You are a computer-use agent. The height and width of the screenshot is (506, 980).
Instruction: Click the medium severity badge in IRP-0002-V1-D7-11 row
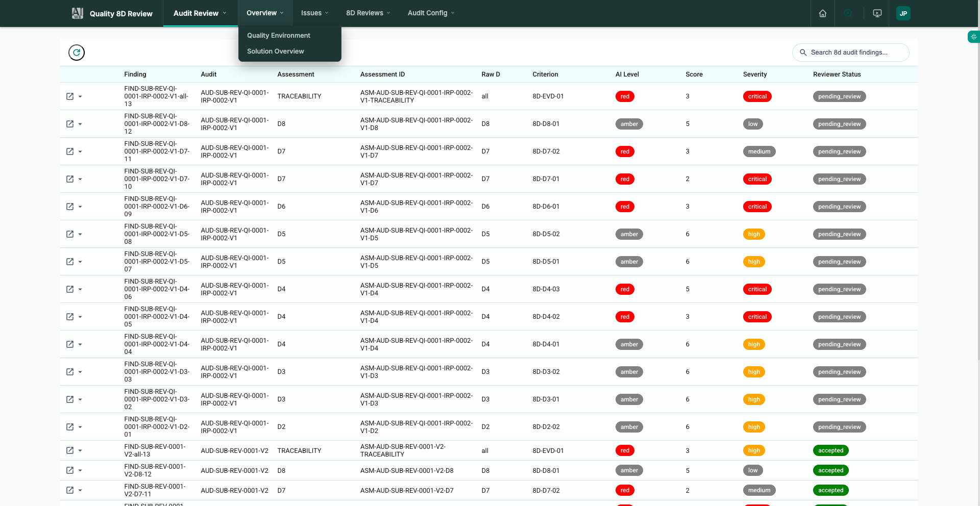(759, 151)
